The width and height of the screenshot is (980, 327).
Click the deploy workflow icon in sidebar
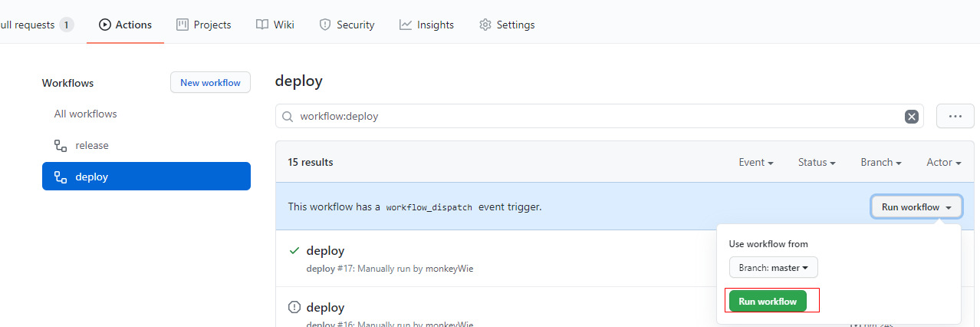pyautogui.click(x=61, y=177)
